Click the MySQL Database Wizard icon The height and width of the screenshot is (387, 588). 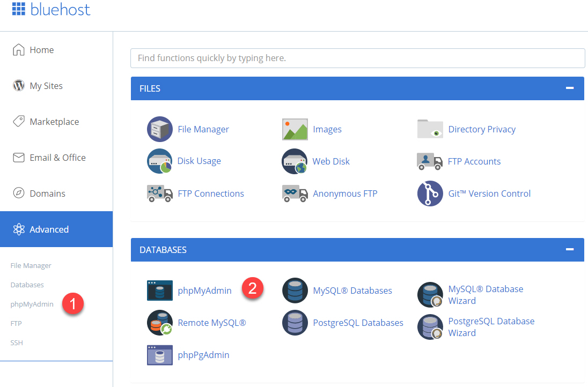pos(430,295)
